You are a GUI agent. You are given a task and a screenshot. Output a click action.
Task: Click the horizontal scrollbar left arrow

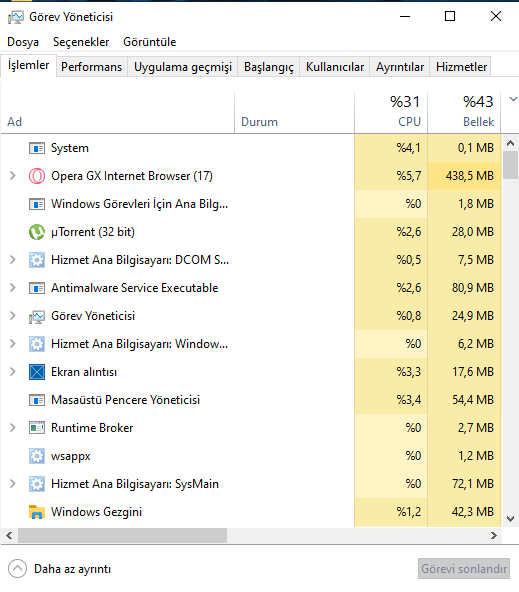tap(9, 536)
